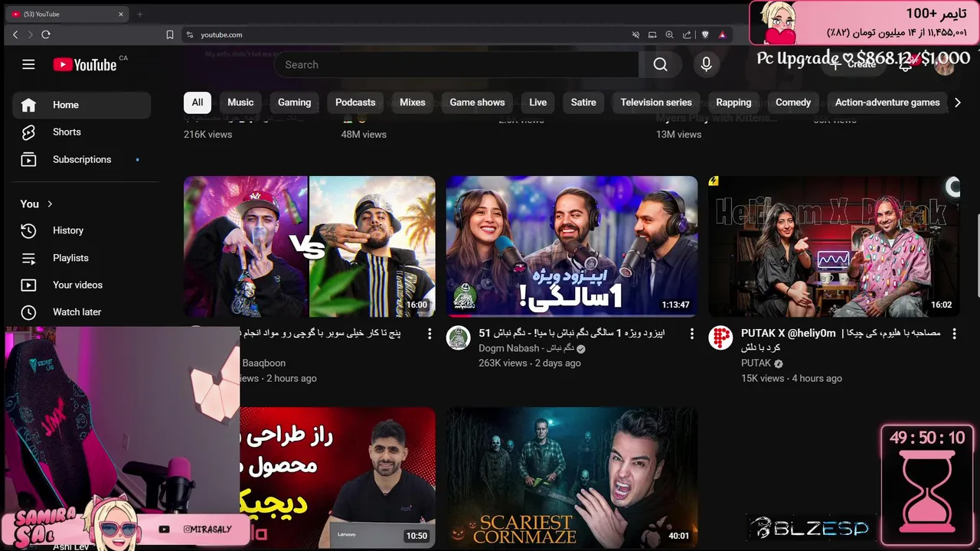Select the Rapping filter chip
The image size is (980, 551).
[733, 103]
